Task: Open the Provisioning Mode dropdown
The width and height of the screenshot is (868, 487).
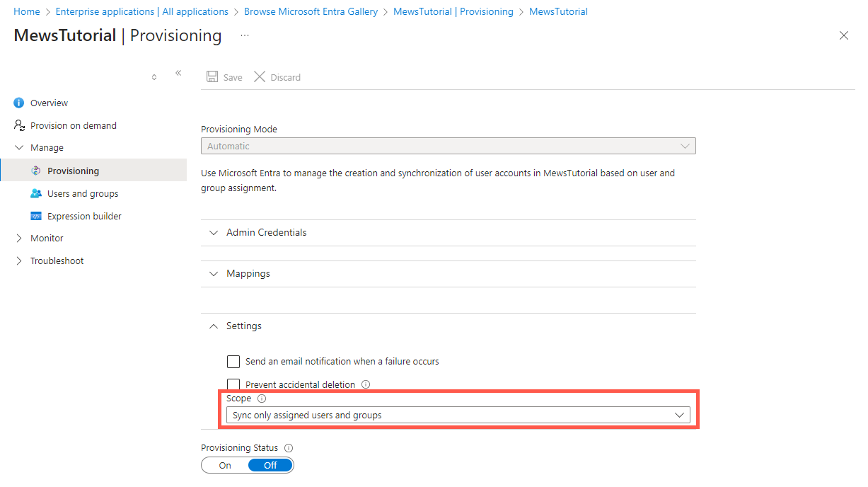Action: click(x=449, y=146)
